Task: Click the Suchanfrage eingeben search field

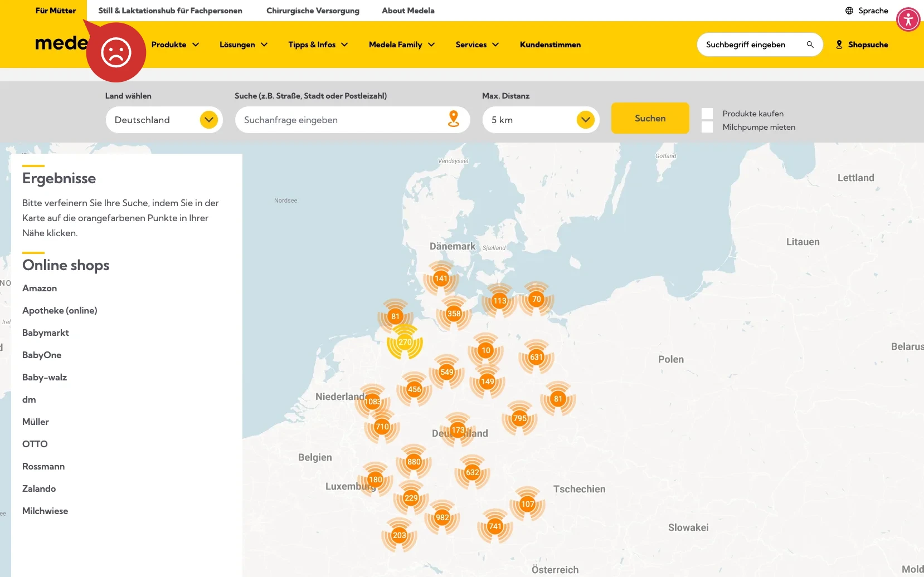Action: [353, 120]
